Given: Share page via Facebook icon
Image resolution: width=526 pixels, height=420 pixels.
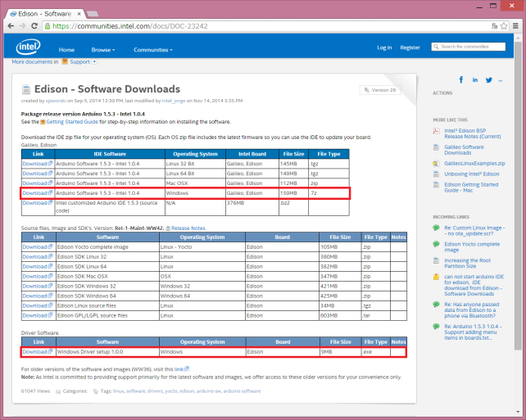Looking at the screenshot, I should pos(461,80).
